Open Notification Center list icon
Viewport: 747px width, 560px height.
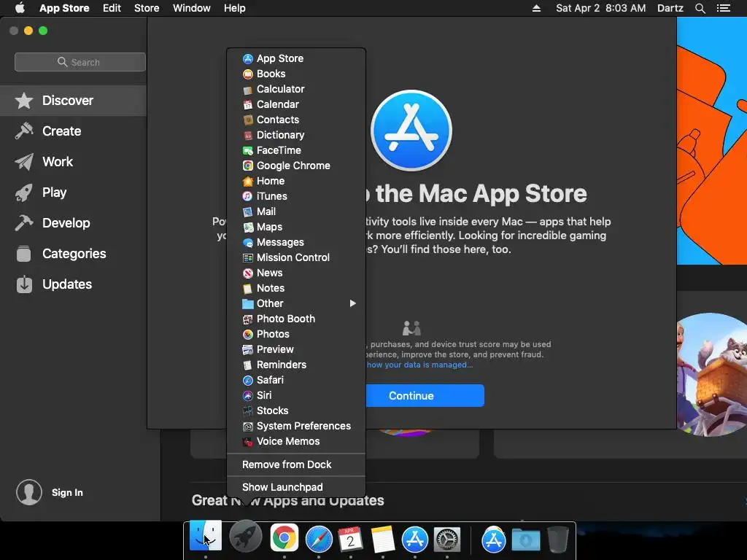coord(723,8)
